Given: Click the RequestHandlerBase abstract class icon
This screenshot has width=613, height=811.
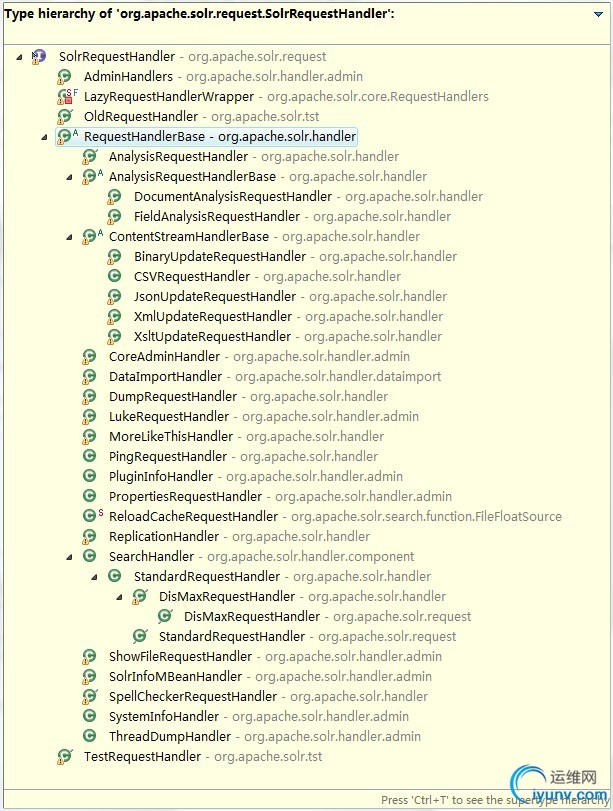Looking at the screenshot, I should coord(67,137).
